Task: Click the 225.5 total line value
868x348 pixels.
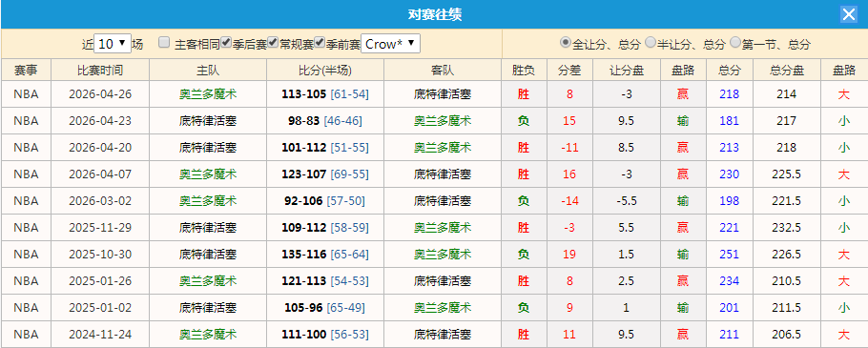Action: [x=786, y=174]
